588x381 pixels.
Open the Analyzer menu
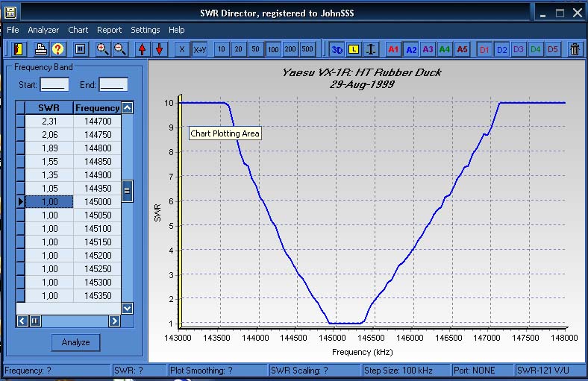click(43, 30)
